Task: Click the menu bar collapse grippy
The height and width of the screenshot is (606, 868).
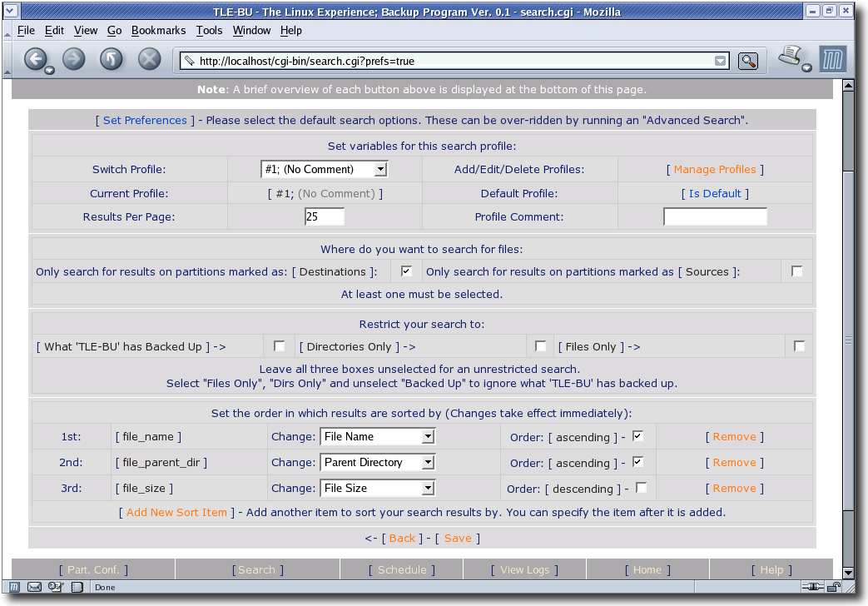Action: pyautogui.click(x=7, y=31)
